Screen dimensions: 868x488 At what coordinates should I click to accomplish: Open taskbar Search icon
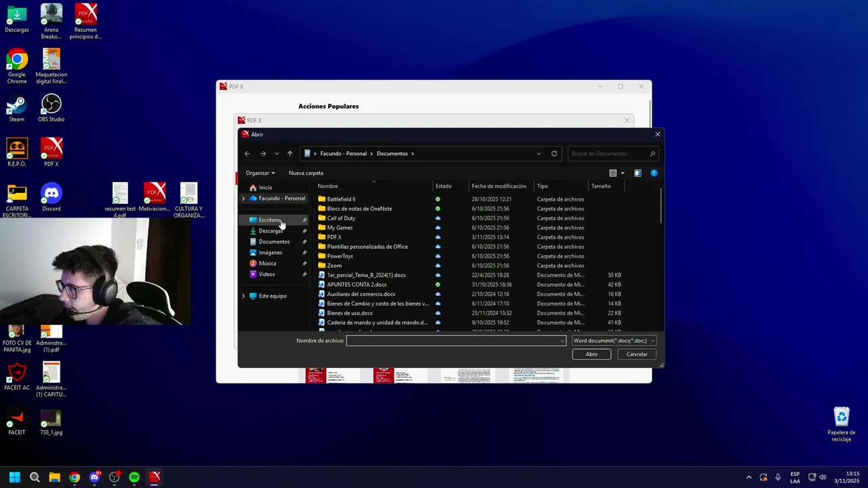35,477
